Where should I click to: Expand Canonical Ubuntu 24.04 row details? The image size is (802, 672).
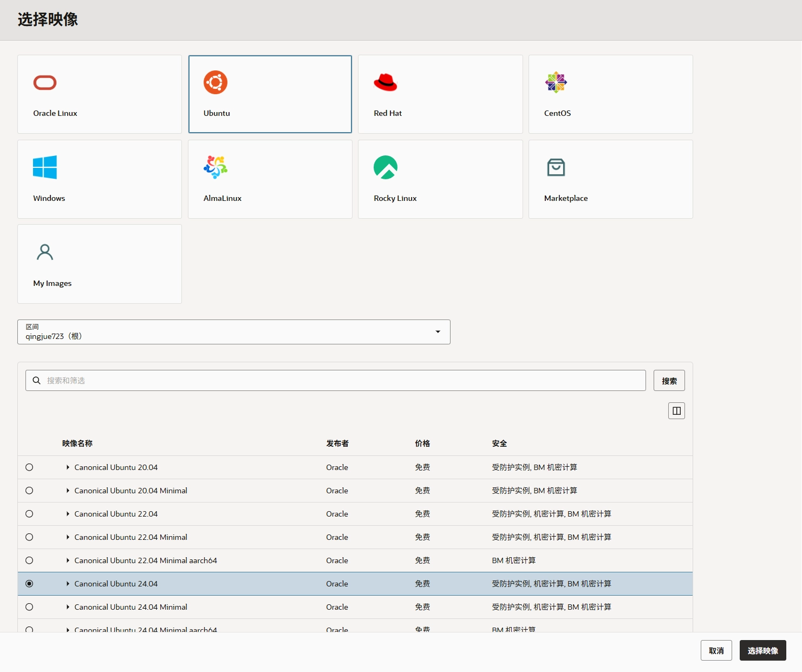[x=68, y=584]
